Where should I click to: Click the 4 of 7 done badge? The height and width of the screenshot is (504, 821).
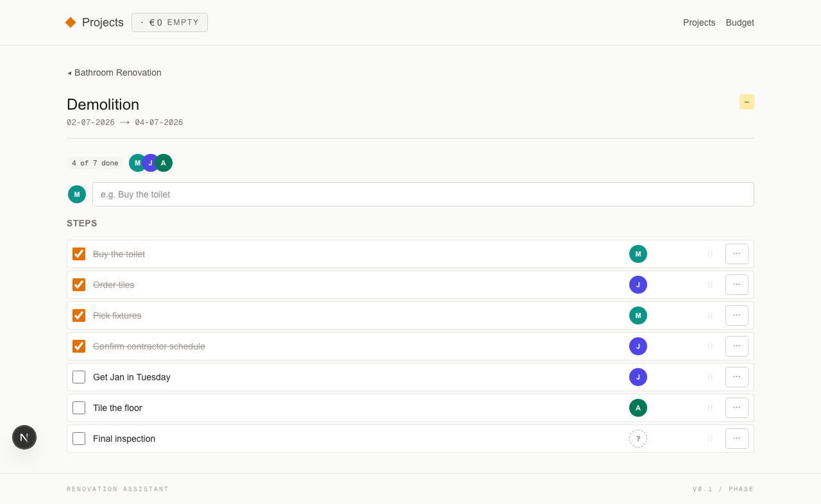click(x=95, y=163)
